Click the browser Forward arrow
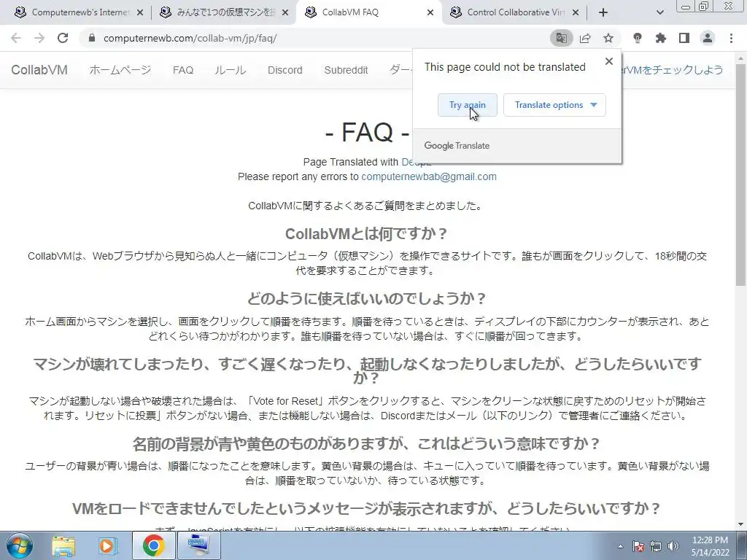Screen dimensions: 747x560 (39, 38)
